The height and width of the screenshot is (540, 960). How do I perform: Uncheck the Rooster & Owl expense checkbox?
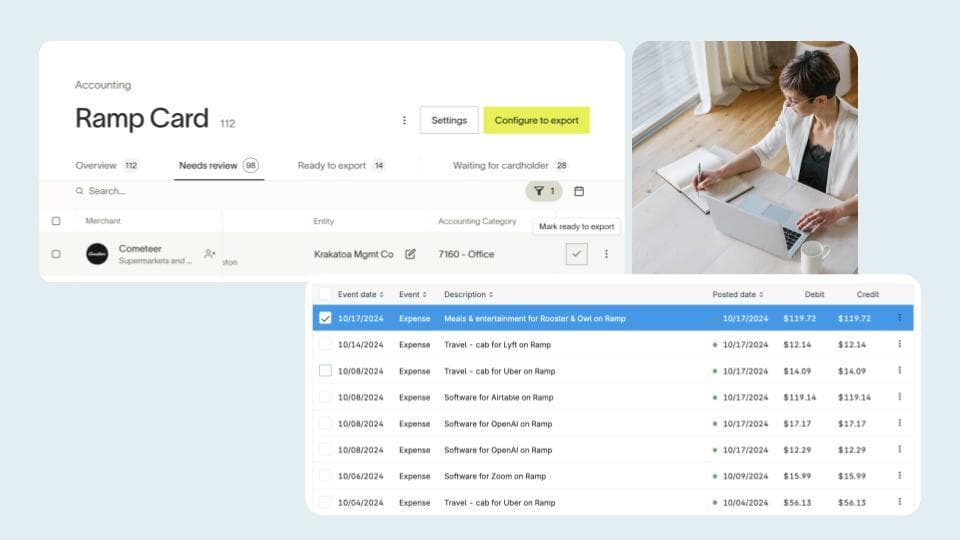click(325, 318)
